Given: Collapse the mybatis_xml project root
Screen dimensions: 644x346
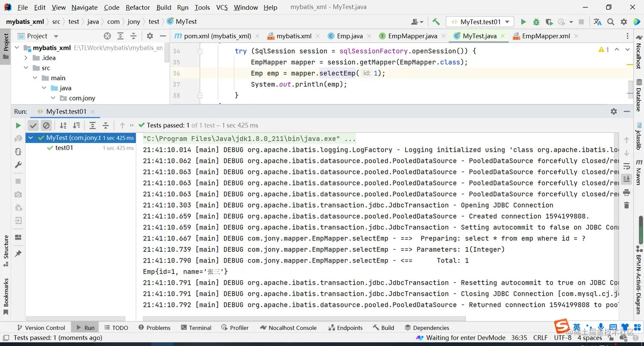Looking at the screenshot, I should (x=17, y=48).
